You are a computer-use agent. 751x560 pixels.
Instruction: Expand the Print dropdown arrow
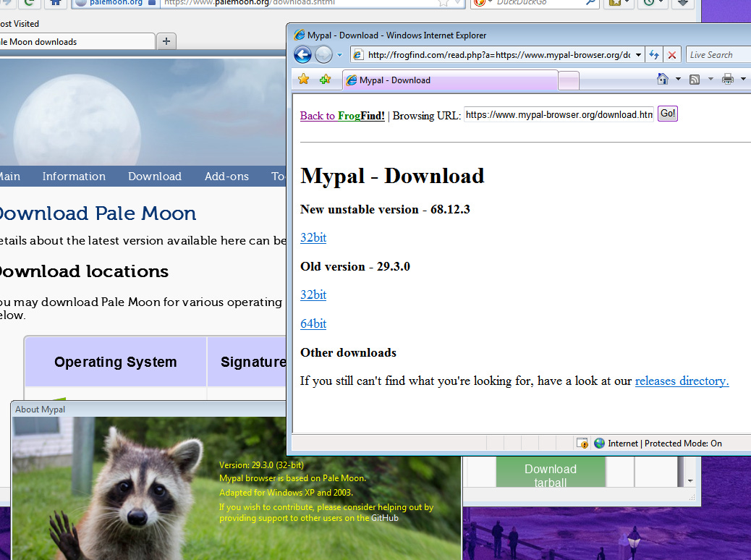point(743,79)
